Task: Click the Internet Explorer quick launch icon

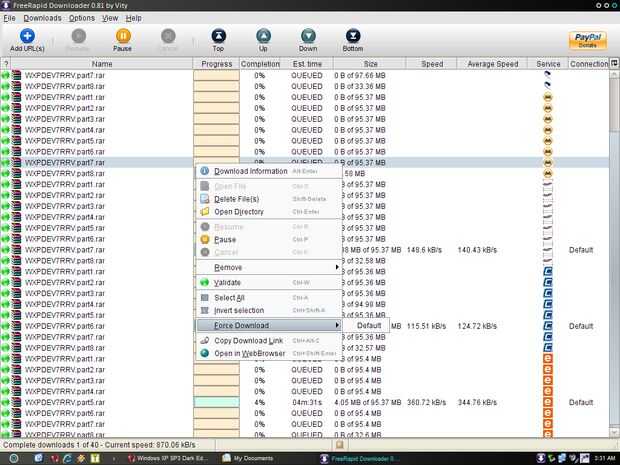Action: coord(68,458)
